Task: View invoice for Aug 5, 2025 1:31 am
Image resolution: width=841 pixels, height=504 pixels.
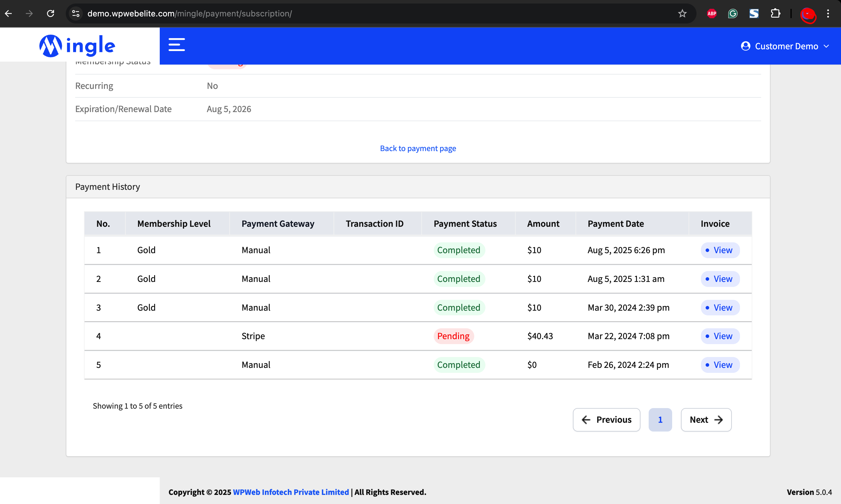Action: pyautogui.click(x=720, y=279)
